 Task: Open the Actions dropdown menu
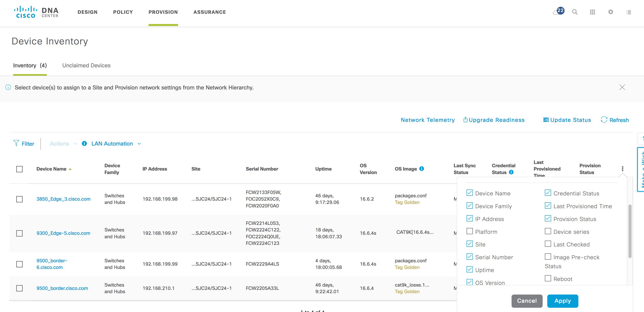(x=63, y=144)
